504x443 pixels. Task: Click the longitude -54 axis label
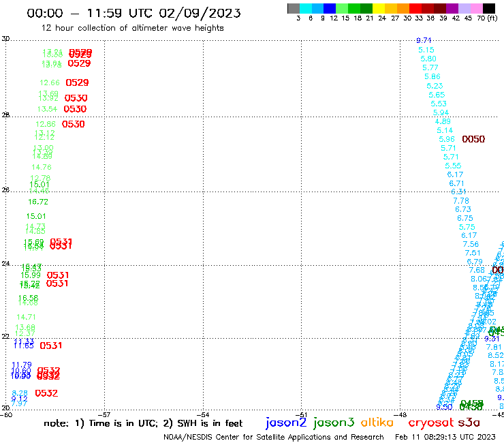click(203, 415)
